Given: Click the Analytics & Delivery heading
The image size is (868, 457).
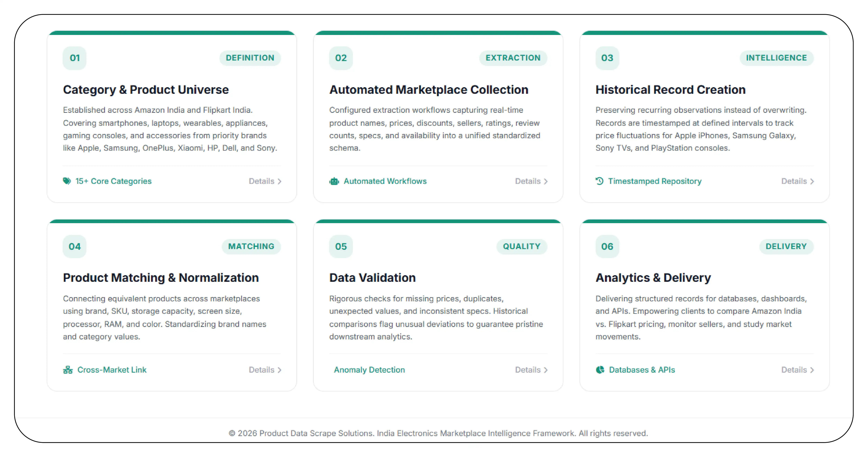Looking at the screenshot, I should tap(653, 278).
